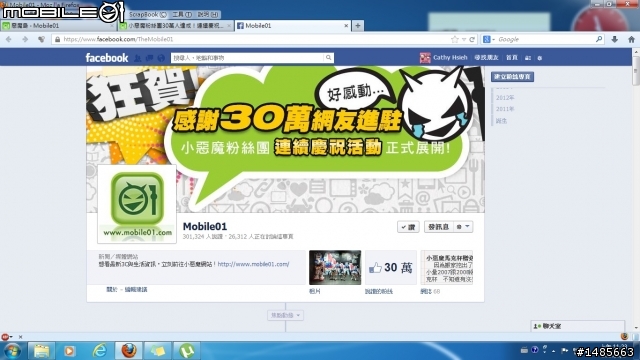Open the URL history dropdown arrow beside the star
Viewport: 640px width, 360px height.
464,40
